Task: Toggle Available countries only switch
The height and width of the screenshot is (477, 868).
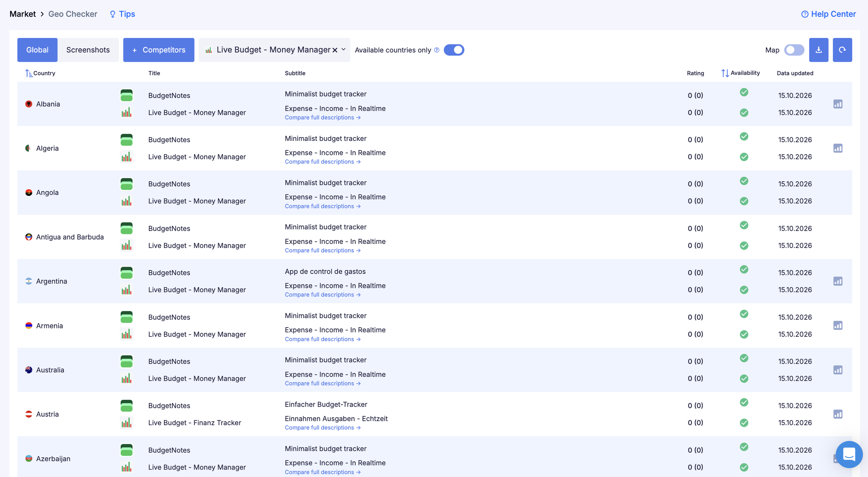Action: click(454, 50)
